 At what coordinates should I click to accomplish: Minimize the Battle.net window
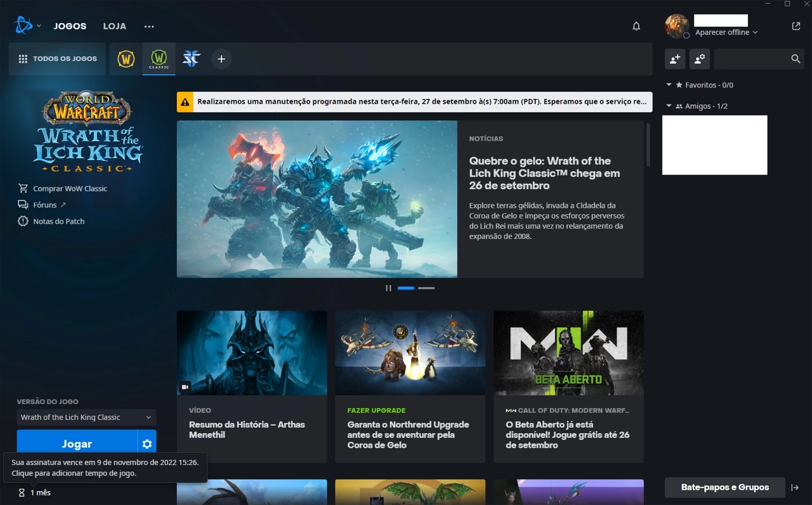[768, 4]
